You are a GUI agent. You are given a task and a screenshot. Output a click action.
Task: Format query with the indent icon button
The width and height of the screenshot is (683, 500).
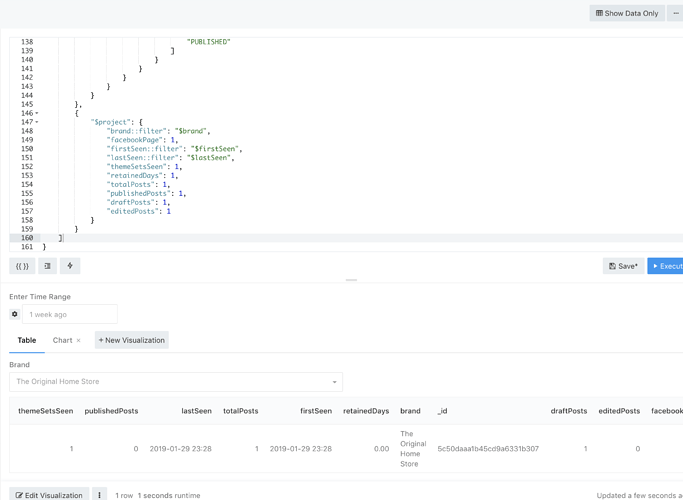point(47,266)
